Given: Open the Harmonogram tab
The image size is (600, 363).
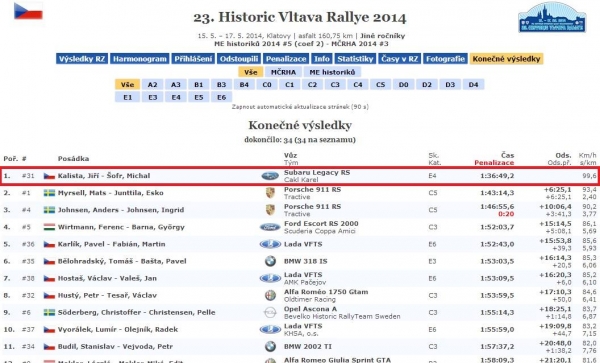Looking at the screenshot, I should pyautogui.click(x=140, y=59).
